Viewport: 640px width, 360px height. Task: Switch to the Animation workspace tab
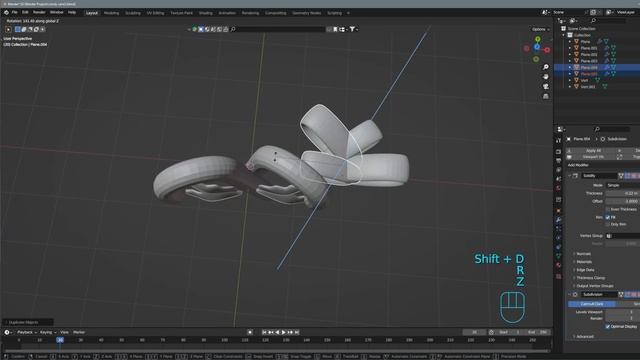point(227,13)
